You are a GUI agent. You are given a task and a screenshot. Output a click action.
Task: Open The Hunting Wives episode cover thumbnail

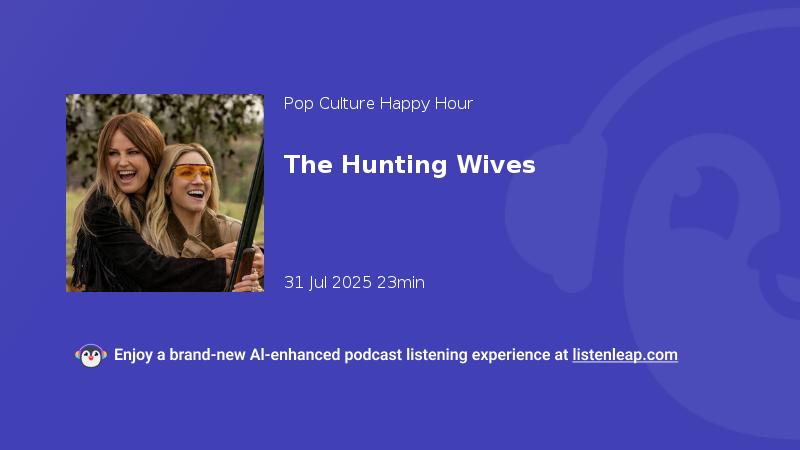click(165, 193)
